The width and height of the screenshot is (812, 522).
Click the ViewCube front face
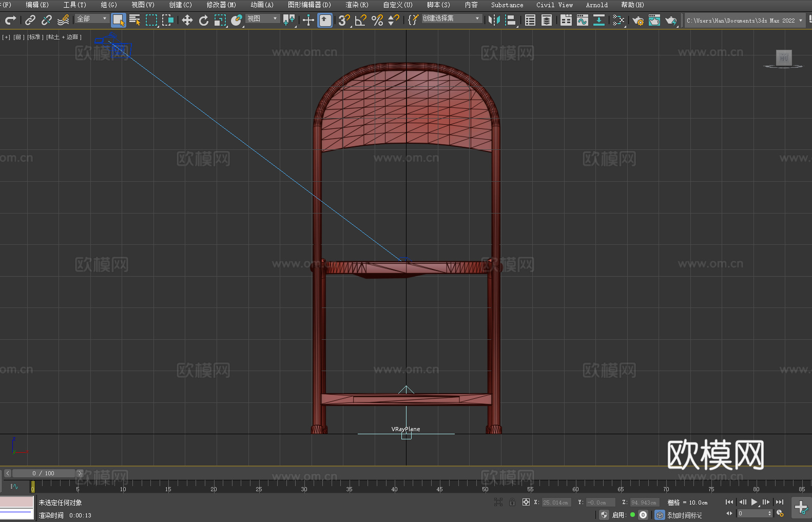pyautogui.click(x=784, y=57)
